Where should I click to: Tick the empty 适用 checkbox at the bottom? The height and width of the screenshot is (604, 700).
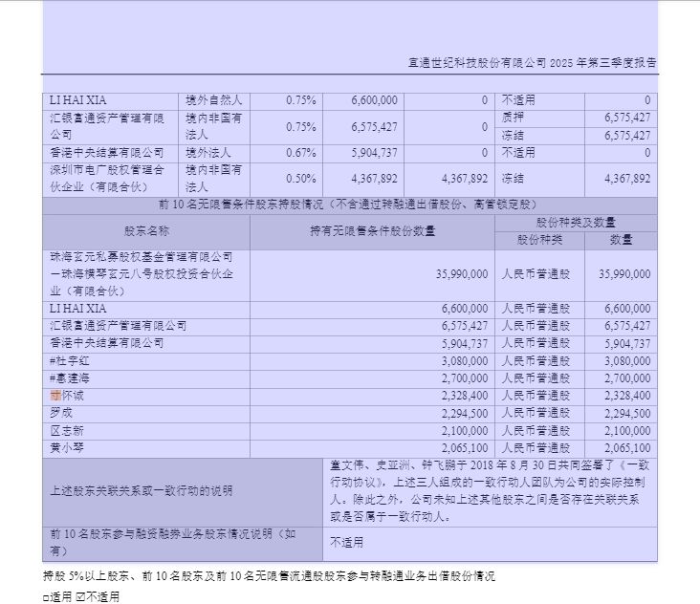tap(46, 596)
